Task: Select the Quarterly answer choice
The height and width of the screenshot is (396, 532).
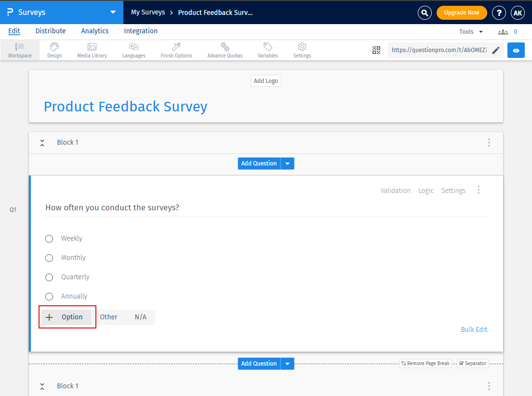Action: click(49, 277)
